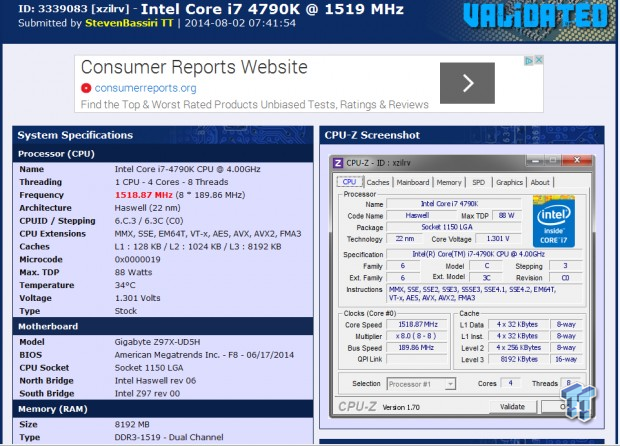Click the Validate button in CPU-Z

click(512, 406)
